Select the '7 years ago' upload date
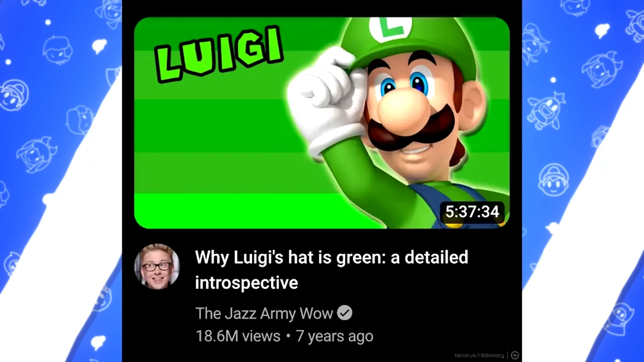Viewport: 644px width, 362px height. tap(335, 336)
